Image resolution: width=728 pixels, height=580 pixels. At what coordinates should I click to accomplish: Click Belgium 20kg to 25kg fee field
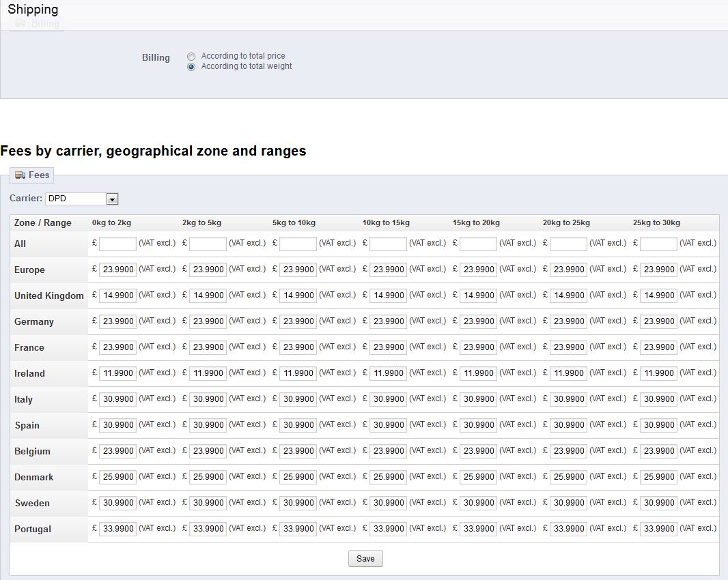(568, 452)
